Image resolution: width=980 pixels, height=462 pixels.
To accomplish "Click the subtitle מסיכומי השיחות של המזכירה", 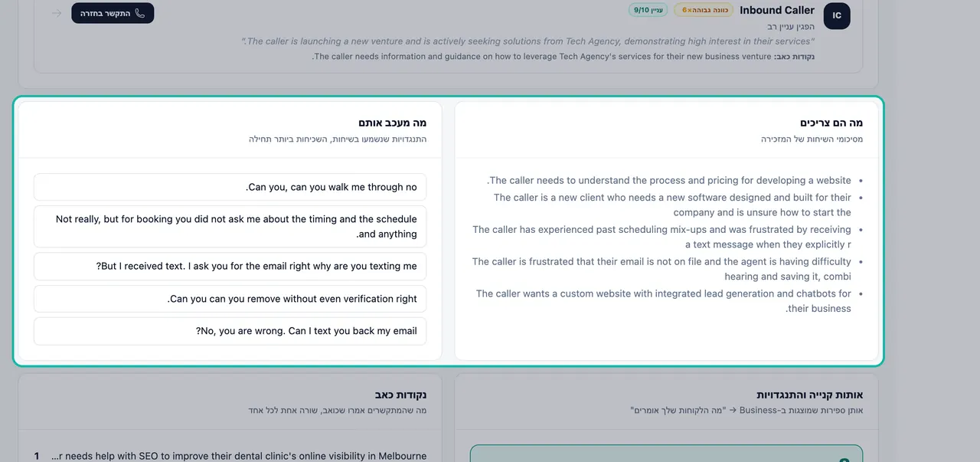I will coord(812,139).
